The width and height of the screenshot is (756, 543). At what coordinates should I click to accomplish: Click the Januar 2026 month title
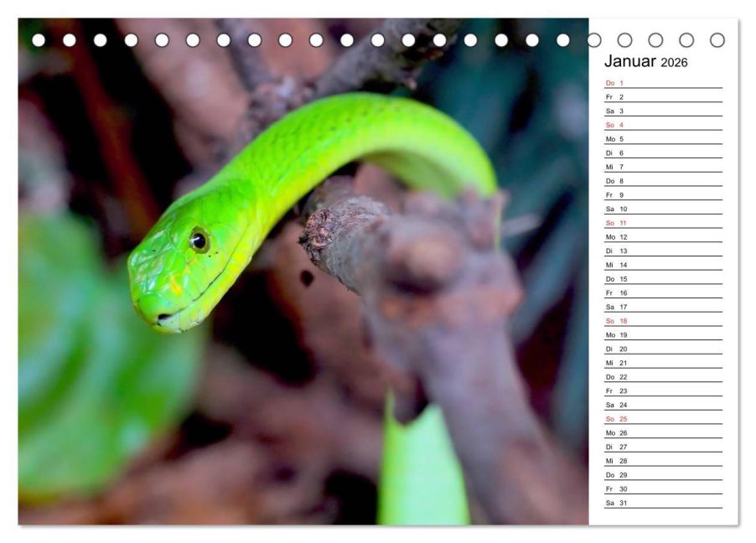coord(645,62)
